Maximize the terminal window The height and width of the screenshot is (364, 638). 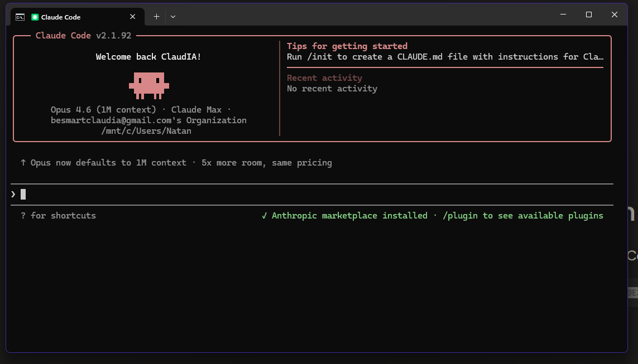pyautogui.click(x=589, y=14)
